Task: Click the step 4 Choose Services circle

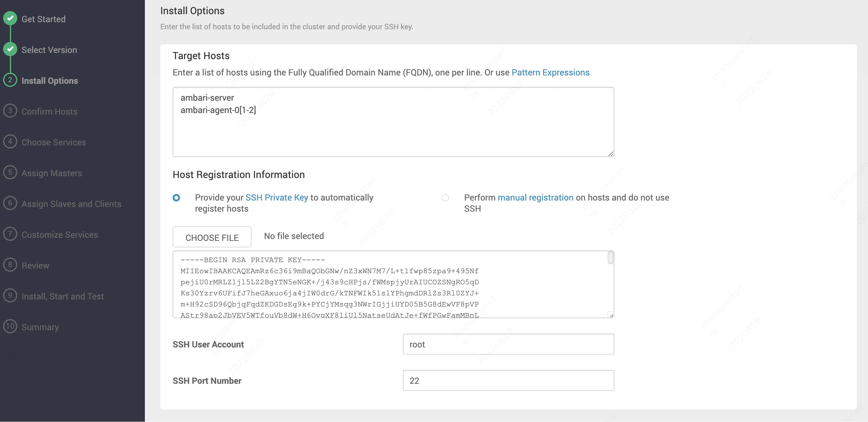Action: (10, 141)
